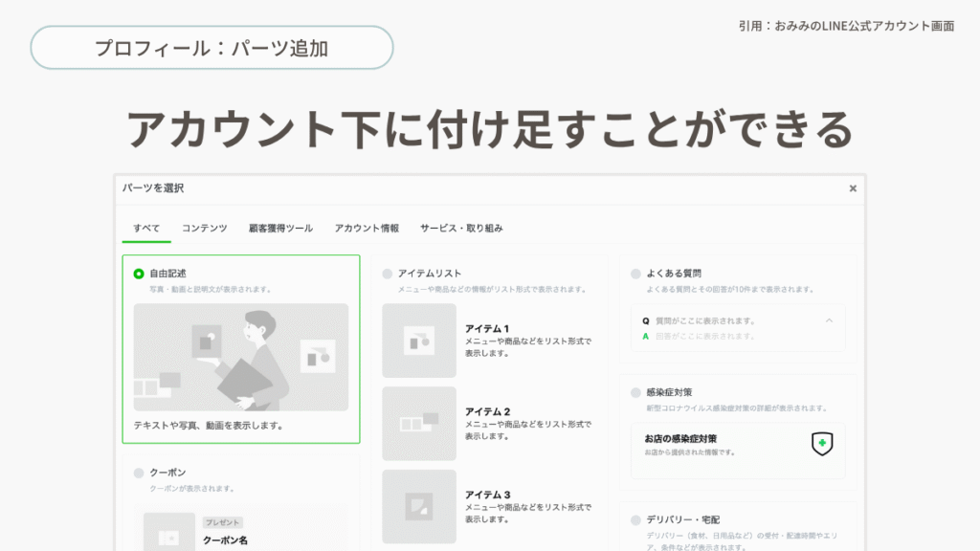Viewport: 980px width, 551px height.
Task: Select the デリバリー・宅配 radio button
Action: coord(635,519)
